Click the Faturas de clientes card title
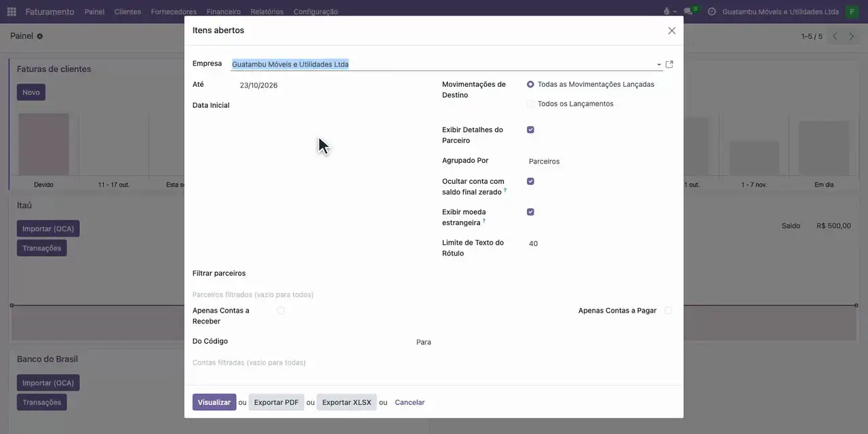868x434 pixels. coord(54,69)
